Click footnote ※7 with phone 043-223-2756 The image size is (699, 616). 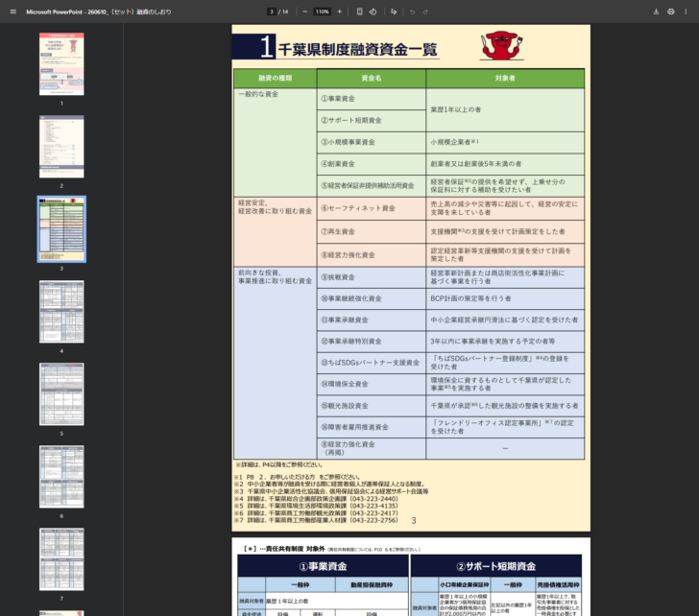coord(316,520)
